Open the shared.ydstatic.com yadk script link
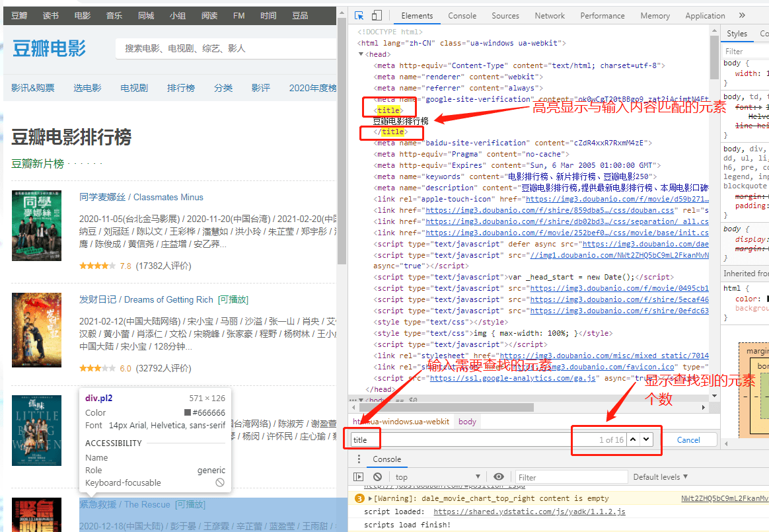The image size is (769, 532). point(529,512)
